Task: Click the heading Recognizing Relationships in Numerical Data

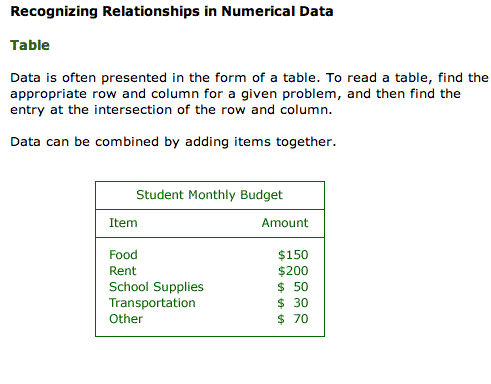Action: click(x=172, y=12)
